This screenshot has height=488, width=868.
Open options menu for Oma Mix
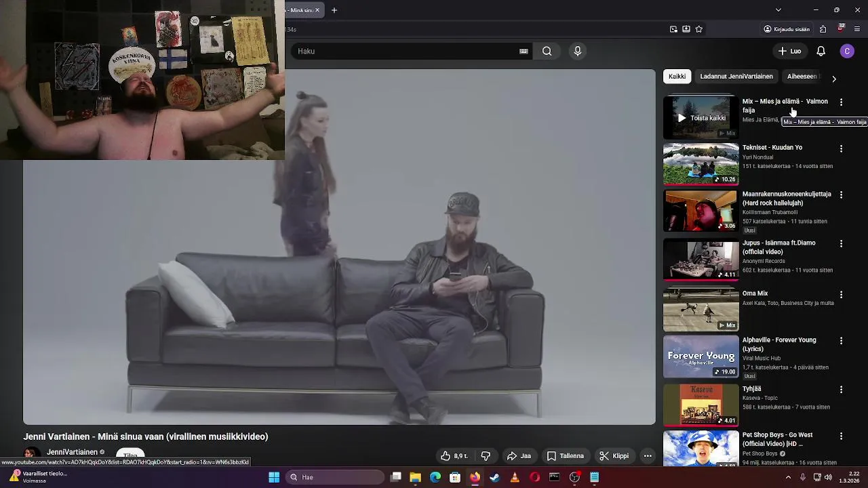(841, 295)
